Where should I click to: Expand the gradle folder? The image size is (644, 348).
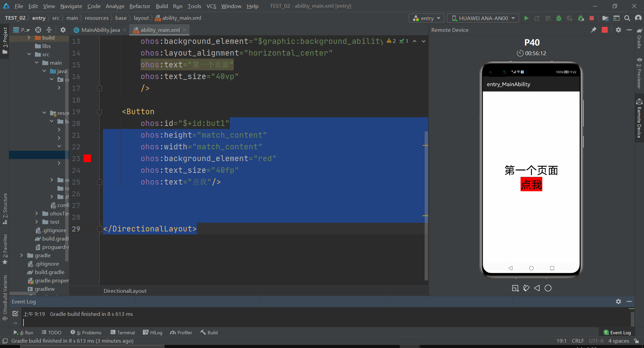pos(21,255)
